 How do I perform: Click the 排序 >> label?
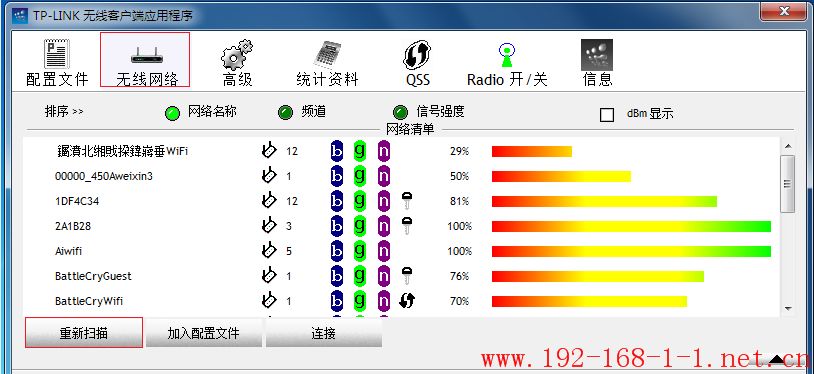[x=64, y=112]
